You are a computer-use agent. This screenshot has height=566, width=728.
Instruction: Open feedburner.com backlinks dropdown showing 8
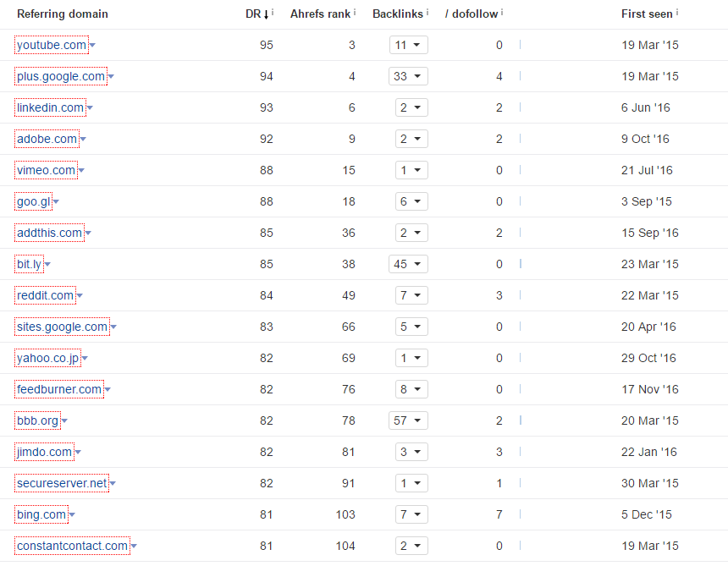411,389
